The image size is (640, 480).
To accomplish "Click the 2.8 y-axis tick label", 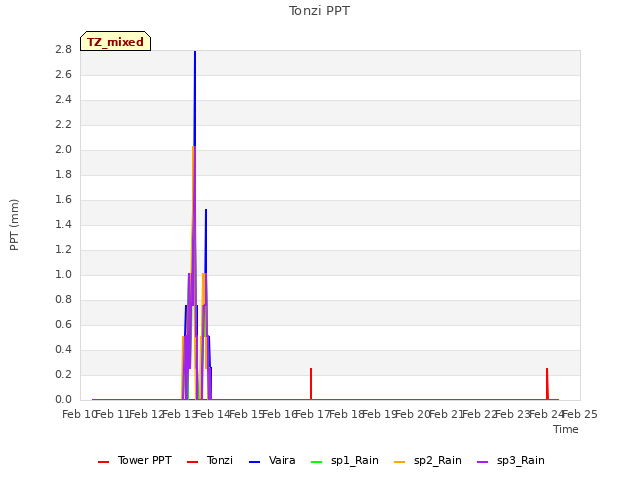I will [63, 50].
